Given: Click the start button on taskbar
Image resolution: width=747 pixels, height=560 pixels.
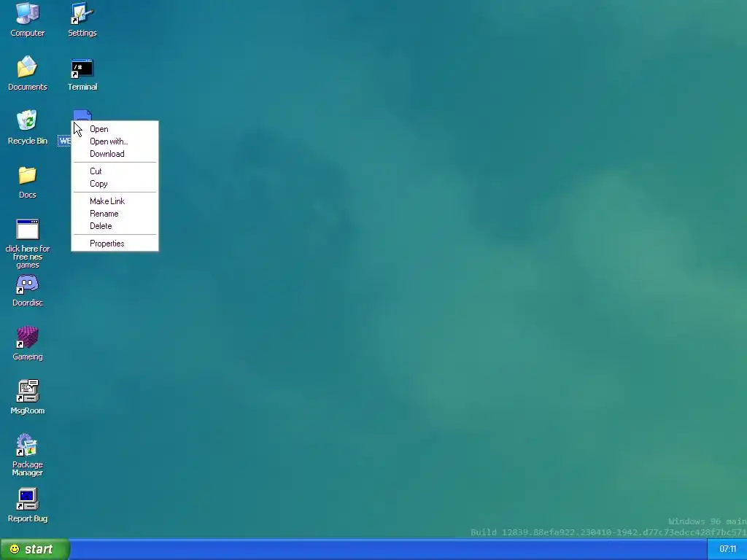Looking at the screenshot, I should click(x=35, y=549).
